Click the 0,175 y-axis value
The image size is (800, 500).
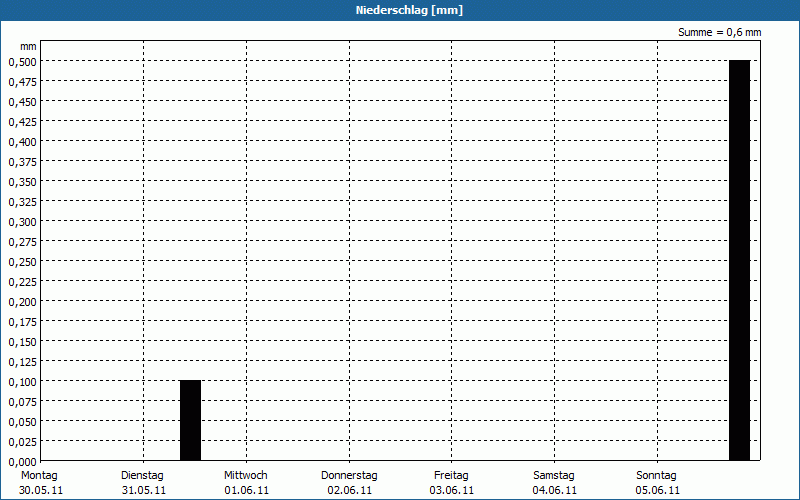coord(22,322)
